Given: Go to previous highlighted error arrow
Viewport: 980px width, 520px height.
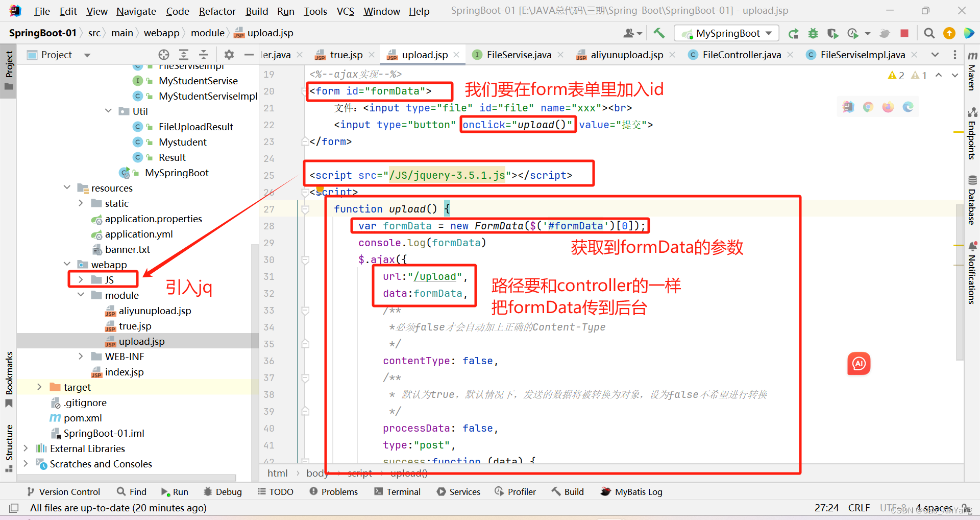Looking at the screenshot, I should tap(939, 75).
